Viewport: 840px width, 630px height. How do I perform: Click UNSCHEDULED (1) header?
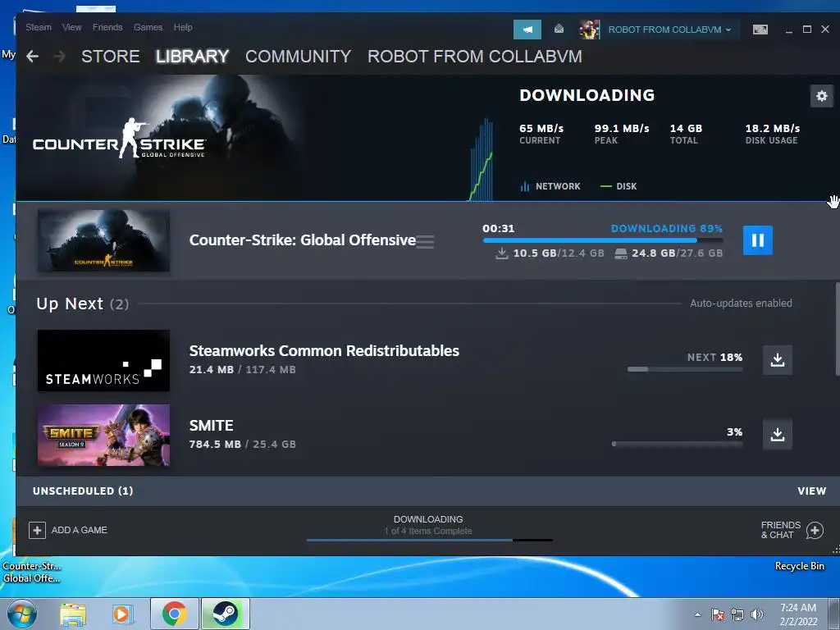(83, 491)
